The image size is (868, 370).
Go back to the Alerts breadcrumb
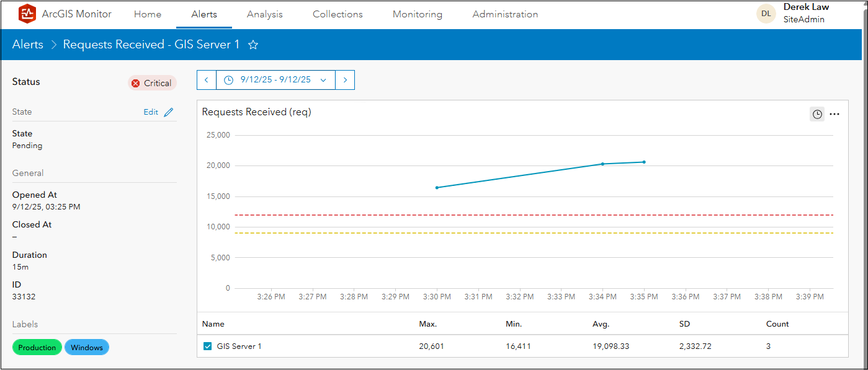click(28, 45)
